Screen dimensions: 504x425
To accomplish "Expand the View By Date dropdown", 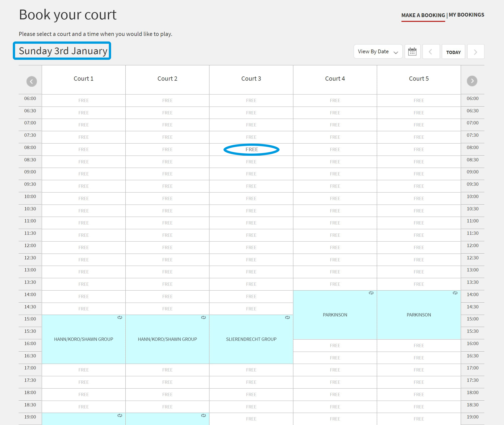I will 378,52.
